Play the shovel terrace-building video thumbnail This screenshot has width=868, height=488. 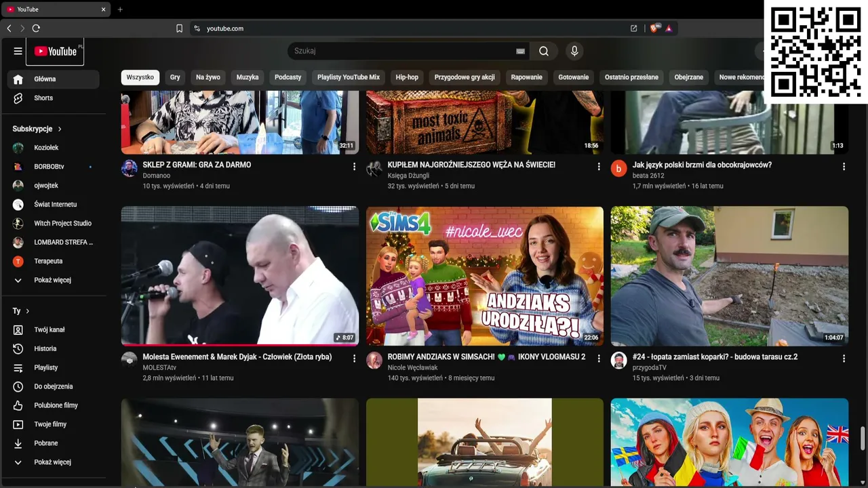[x=730, y=277]
